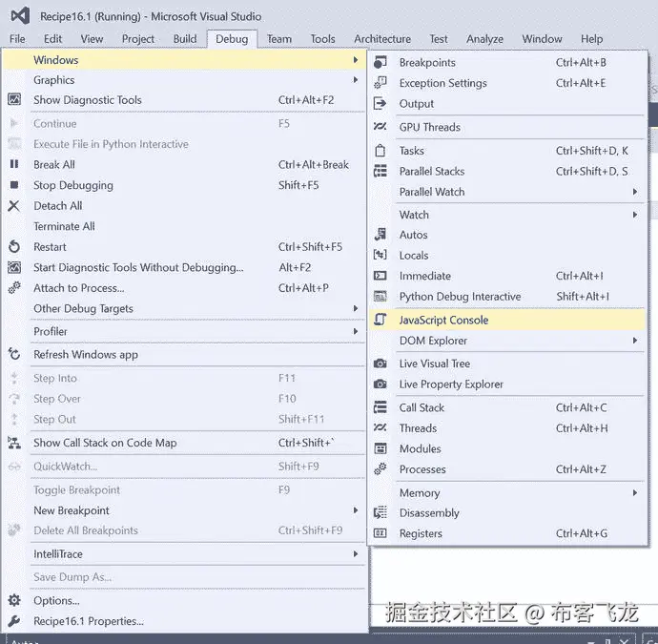This screenshot has width=658, height=644.
Task: Click the Tasks clipboard icon
Action: (380, 151)
